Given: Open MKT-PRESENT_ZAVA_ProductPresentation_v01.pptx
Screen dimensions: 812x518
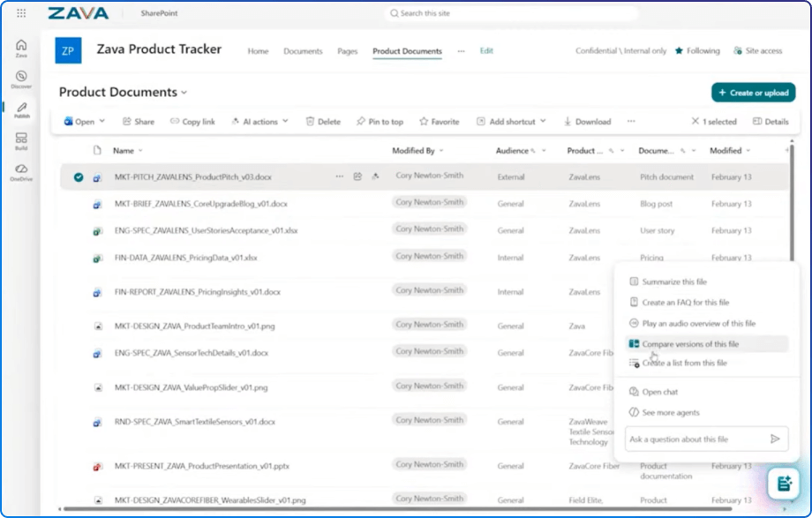Looking at the screenshot, I should [x=202, y=466].
